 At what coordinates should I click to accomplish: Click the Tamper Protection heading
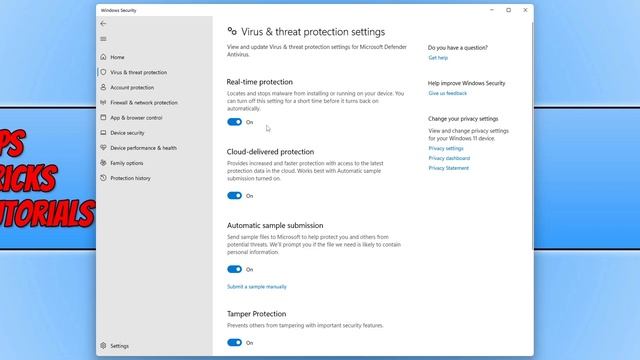click(x=256, y=314)
